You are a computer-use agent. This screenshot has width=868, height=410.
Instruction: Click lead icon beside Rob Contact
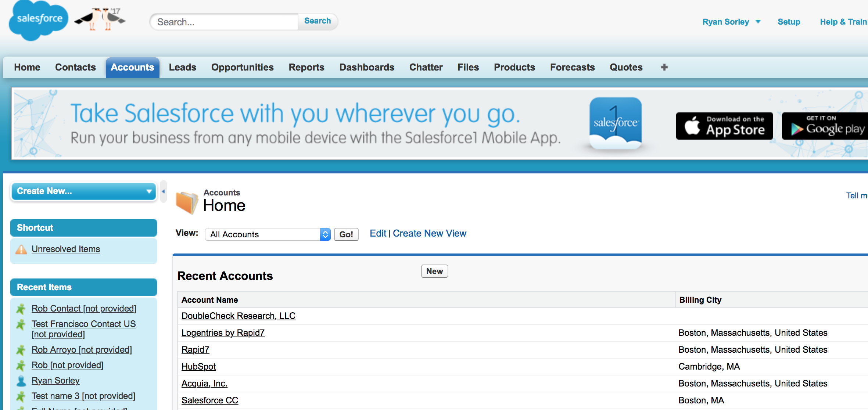[x=21, y=309]
